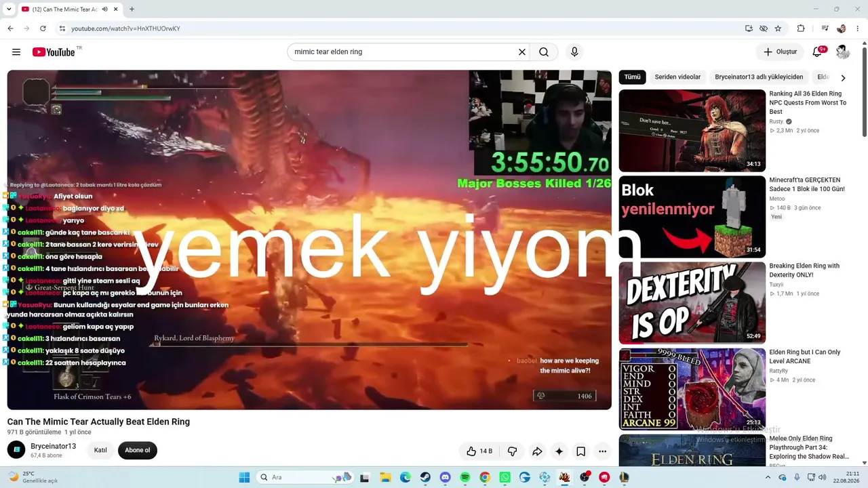868x488 pixels.
Task: Run search with the magnifier button
Action: [x=544, y=52]
